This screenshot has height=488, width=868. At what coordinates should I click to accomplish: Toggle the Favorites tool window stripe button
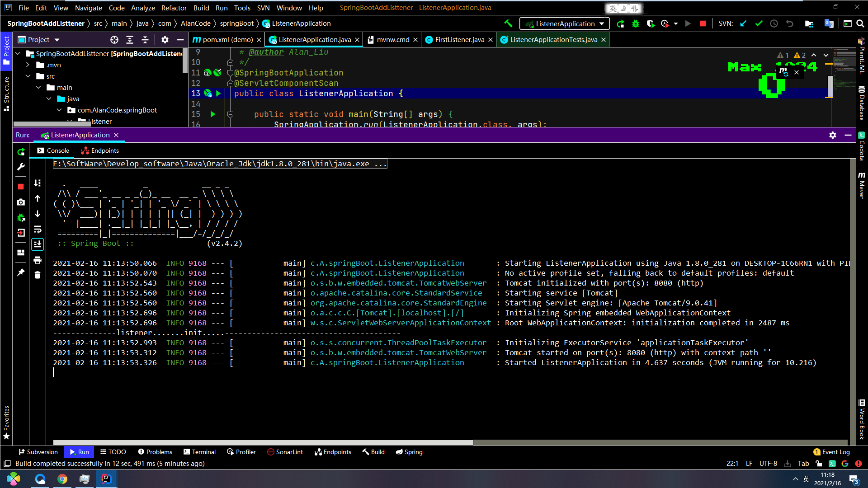coord(6,422)
